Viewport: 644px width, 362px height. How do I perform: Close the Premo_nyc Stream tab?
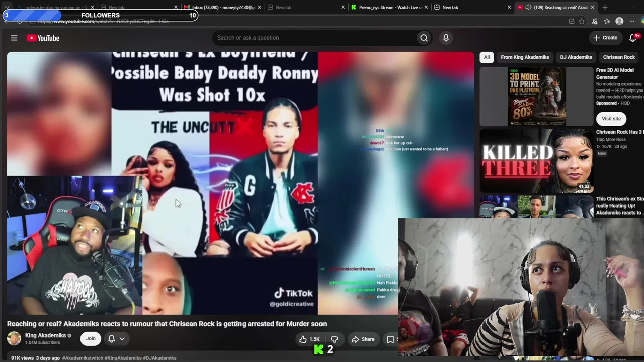[426, 7]
